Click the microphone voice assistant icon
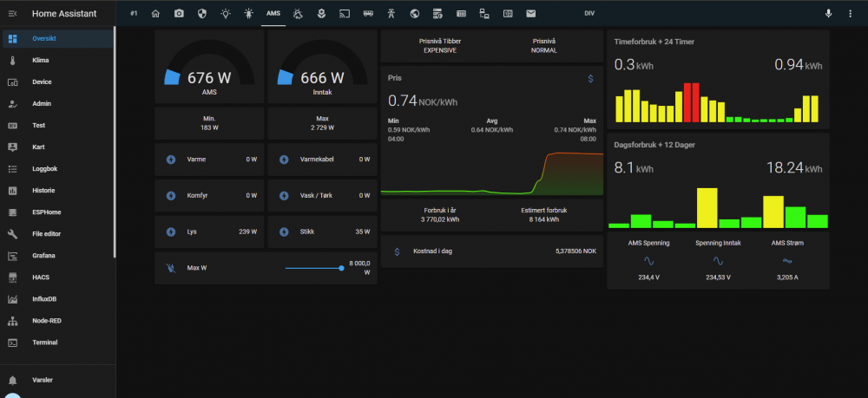 point(828,14)
